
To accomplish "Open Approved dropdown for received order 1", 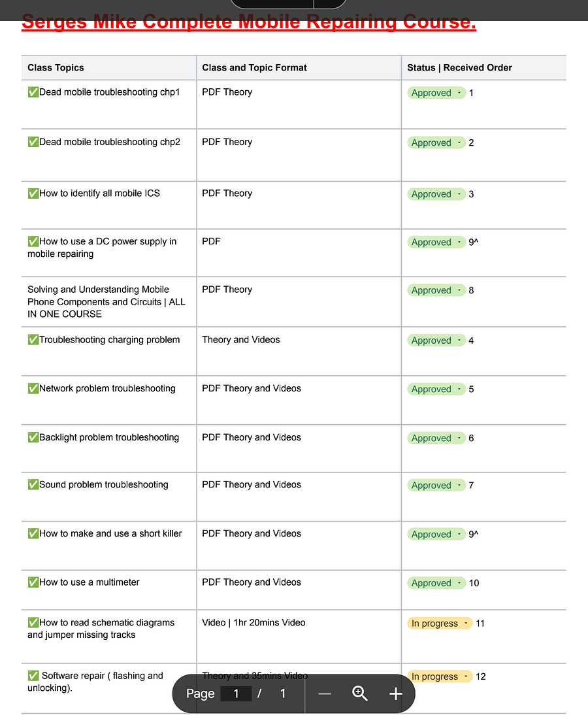I will [436, 93].
